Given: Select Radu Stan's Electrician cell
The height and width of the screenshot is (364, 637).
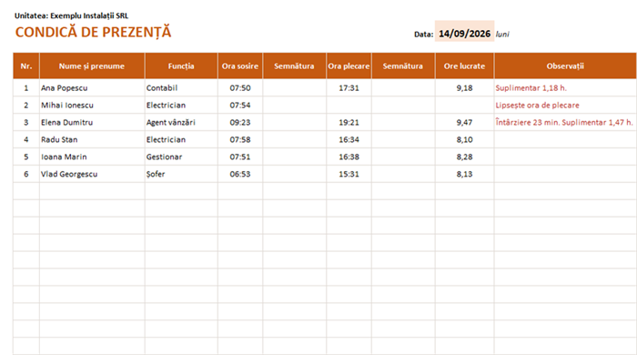Looking at the screenshot, I should [x=181, y=139].
